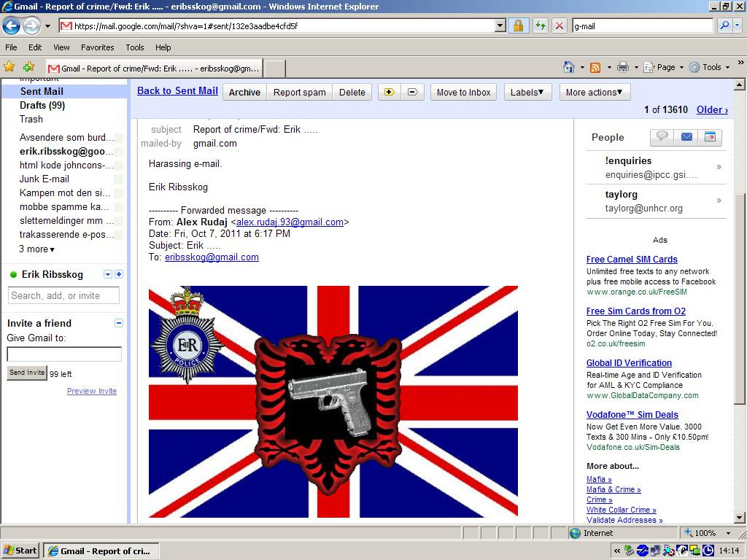Click alex.rudaj.93@gmail.com email link
This screenshot has height=560, width=747.
tap(290, 222)
